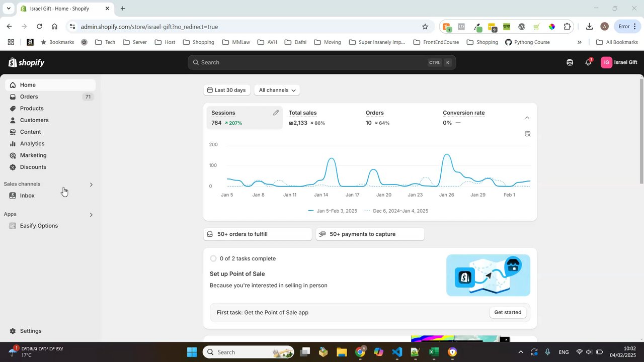
Task: Open the Pythong Course GitHub bookmark
Action: [528, 42]
